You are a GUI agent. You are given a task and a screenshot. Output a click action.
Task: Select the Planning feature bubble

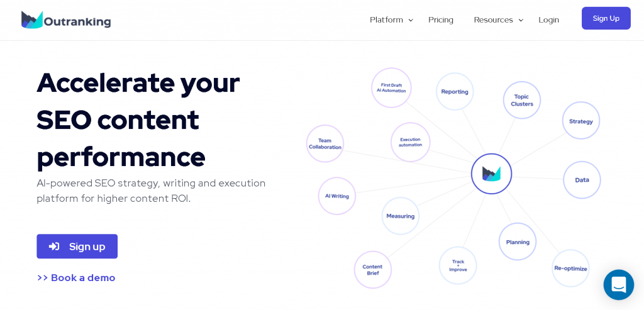click(x=518, y=241)
